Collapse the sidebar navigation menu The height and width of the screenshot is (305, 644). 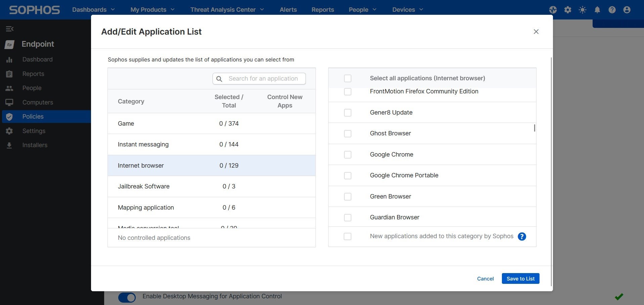[9, 29]
